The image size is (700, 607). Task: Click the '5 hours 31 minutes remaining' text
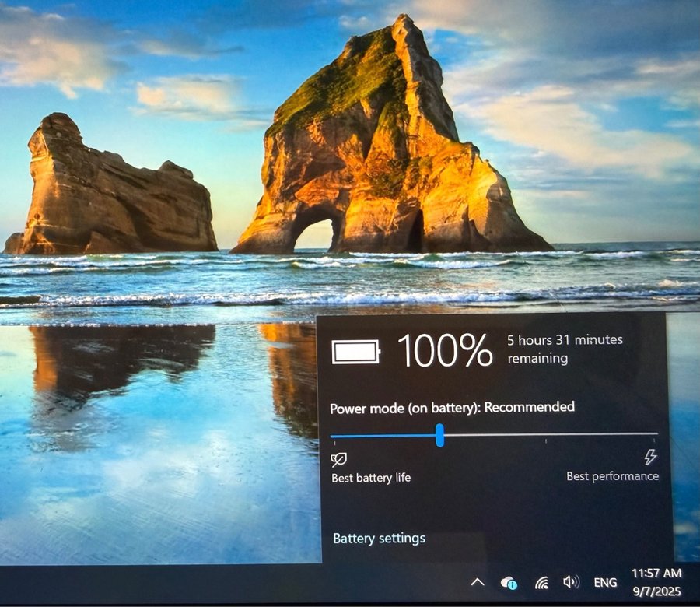coord(565,349)
